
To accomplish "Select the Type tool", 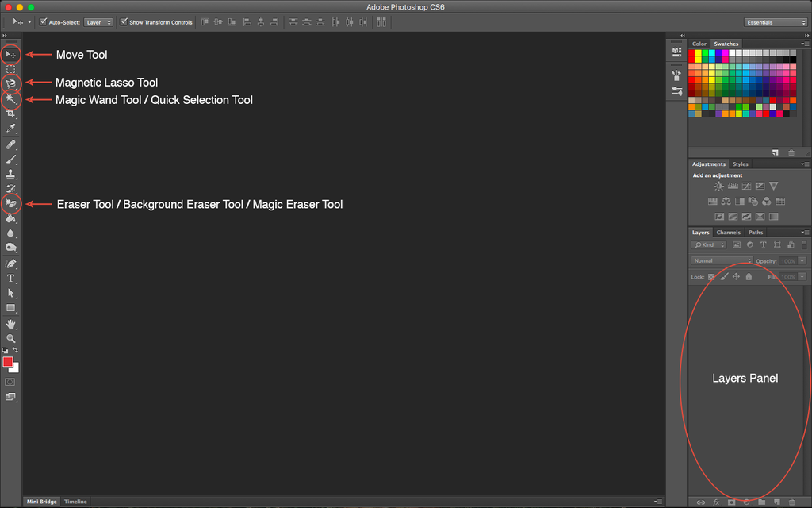I will pos(11,278).
